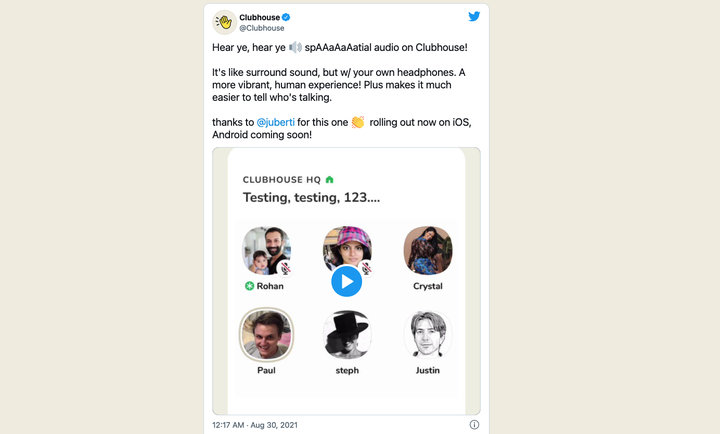
Task: Play the embedded video
Action: click(346, 281)
